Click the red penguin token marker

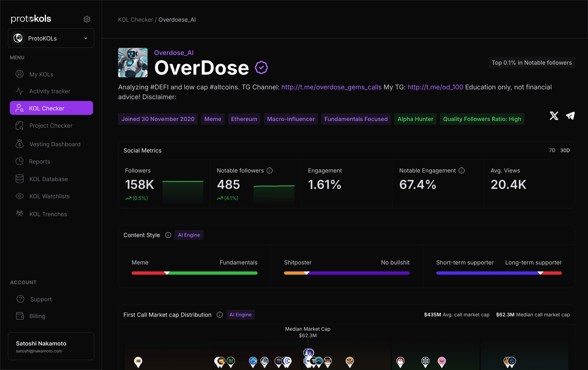400,362
